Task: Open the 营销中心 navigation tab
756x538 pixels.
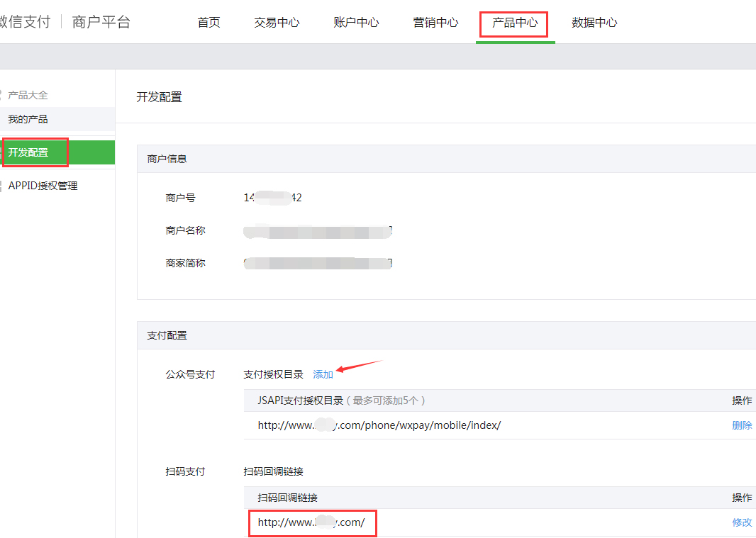Action: point(435,23)
